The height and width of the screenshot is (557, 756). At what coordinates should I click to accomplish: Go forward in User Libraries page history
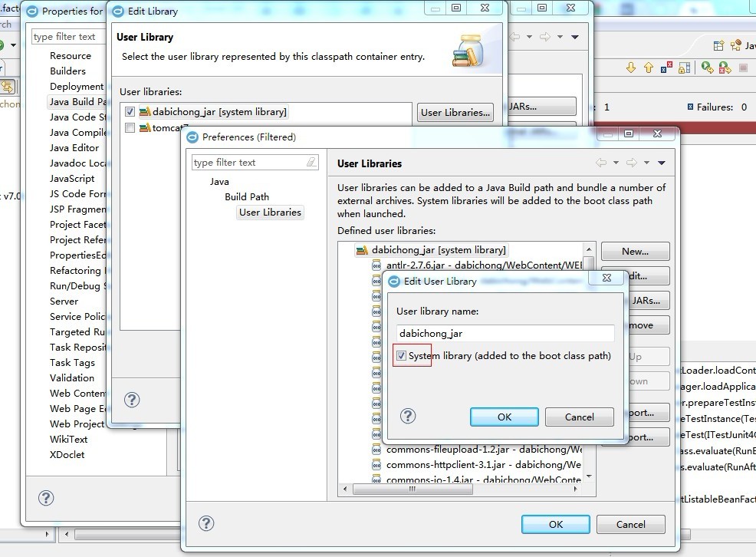tap(632, 163)
